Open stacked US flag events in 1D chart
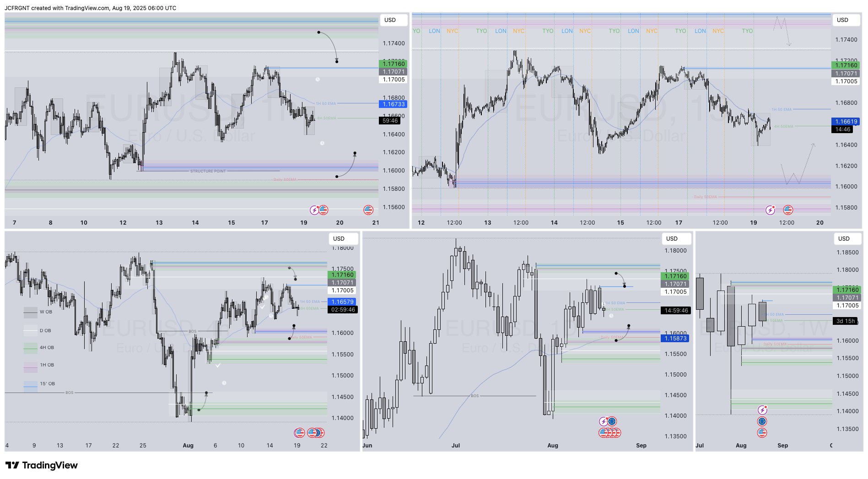Screen dimensions: 868x479 [x=610, y=432]
